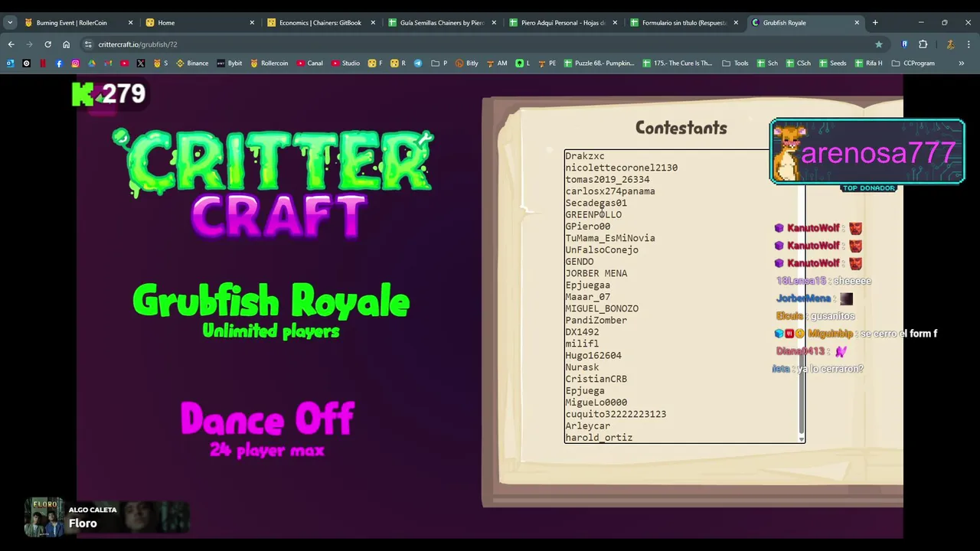
Task: Open the Google Drive bookmark icon
Action: [92, 63]
